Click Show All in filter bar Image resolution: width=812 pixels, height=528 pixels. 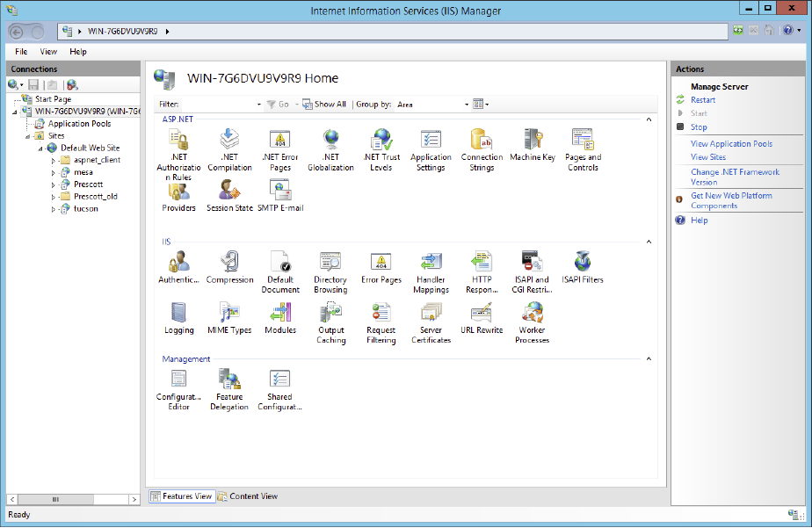tap(324, 104)
